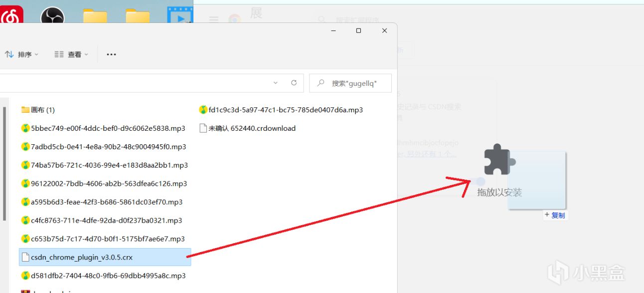Viewport: 644px width, 293px height.
Task: Select the folder 画布 (1)
Action: [38, 110]
